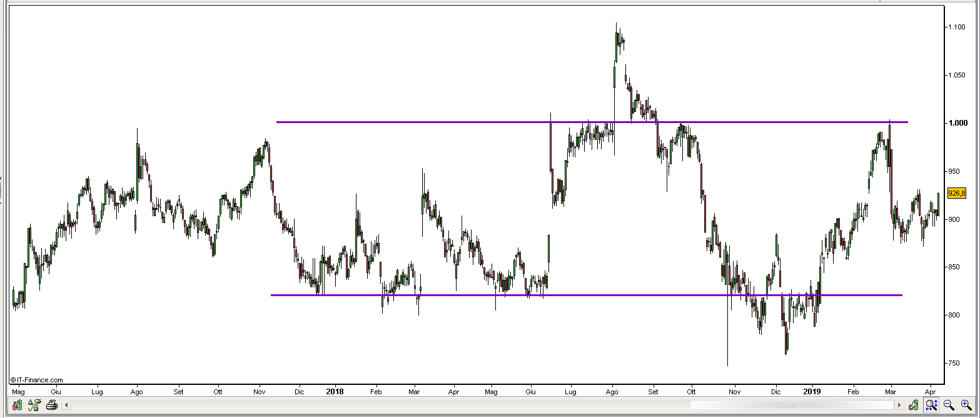Open the indicators and drawing tools icon

click(x=34, y=405)
